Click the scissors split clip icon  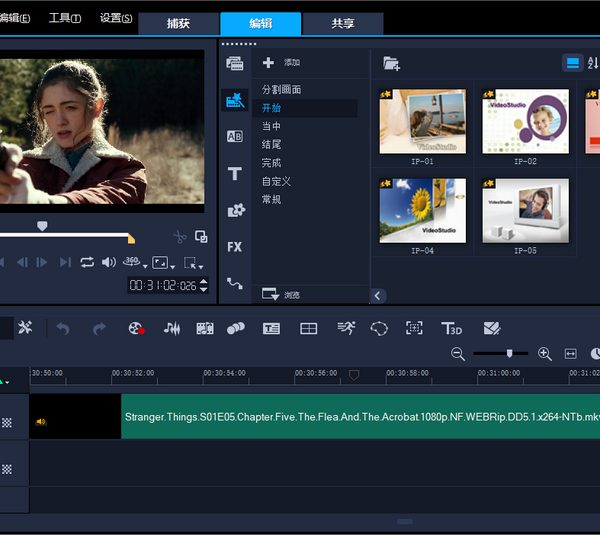(179, 237)
